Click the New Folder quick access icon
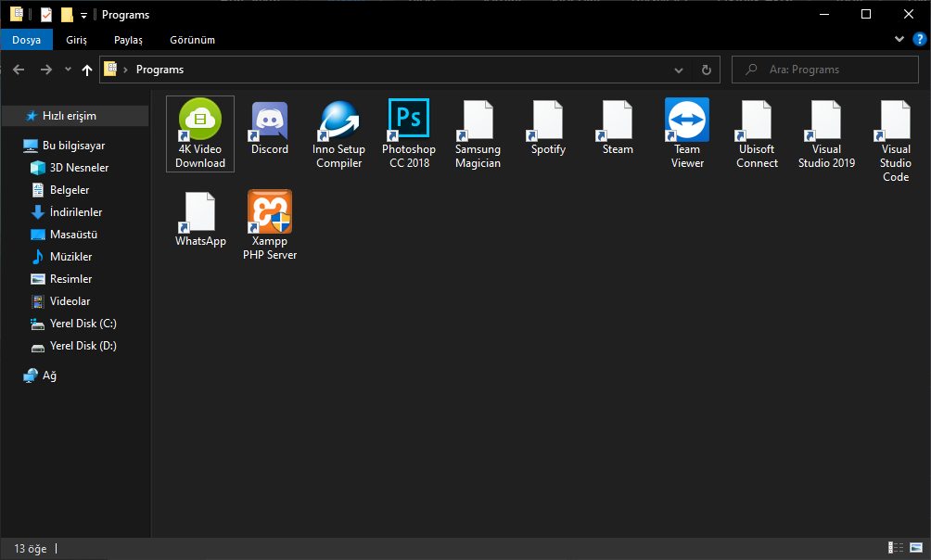Image resolution: width=931 pixels, height=560 pixels. click(x=67, y=14)
